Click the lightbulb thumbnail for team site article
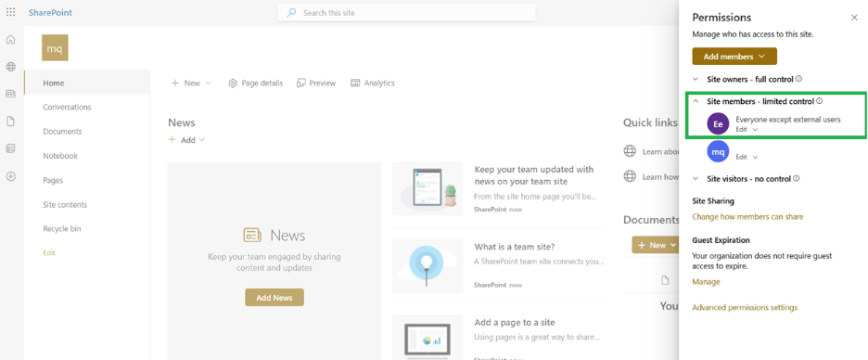 pos(428,266)
